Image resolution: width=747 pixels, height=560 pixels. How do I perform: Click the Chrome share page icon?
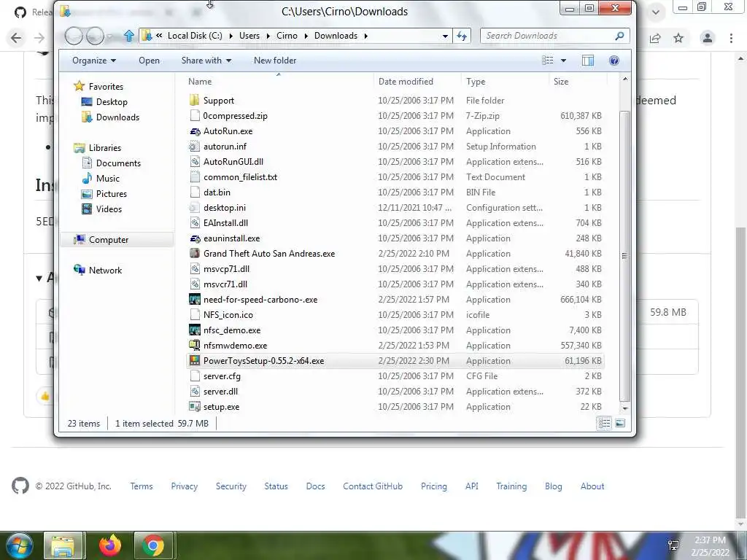point(655,38)
